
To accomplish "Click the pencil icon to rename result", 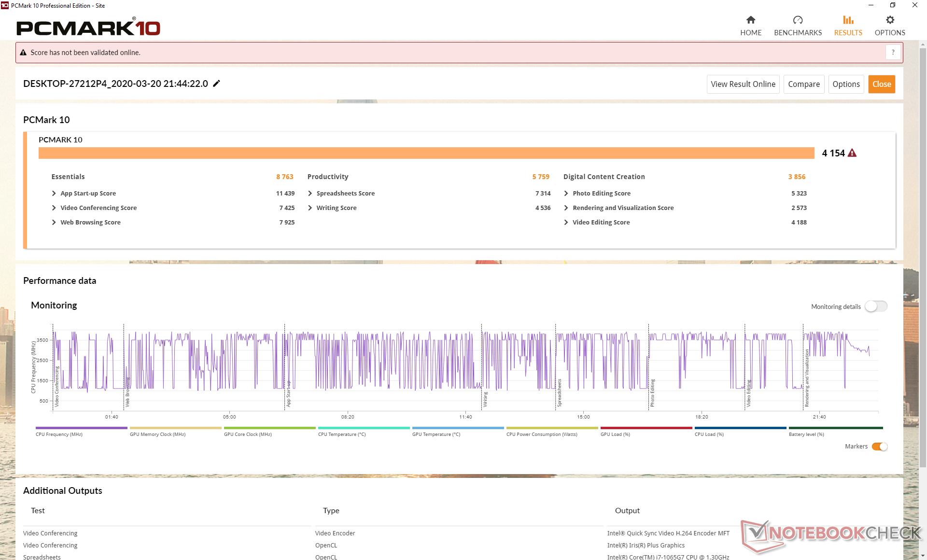I will click(x=217, y=84).
